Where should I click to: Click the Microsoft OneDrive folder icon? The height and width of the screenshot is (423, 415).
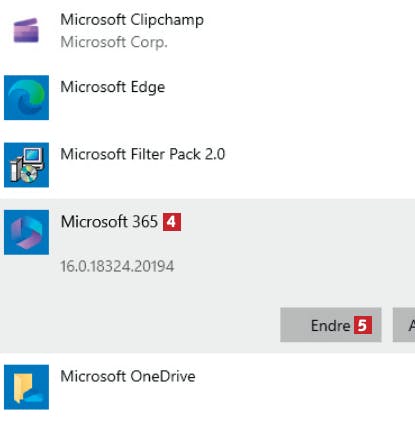26,387
